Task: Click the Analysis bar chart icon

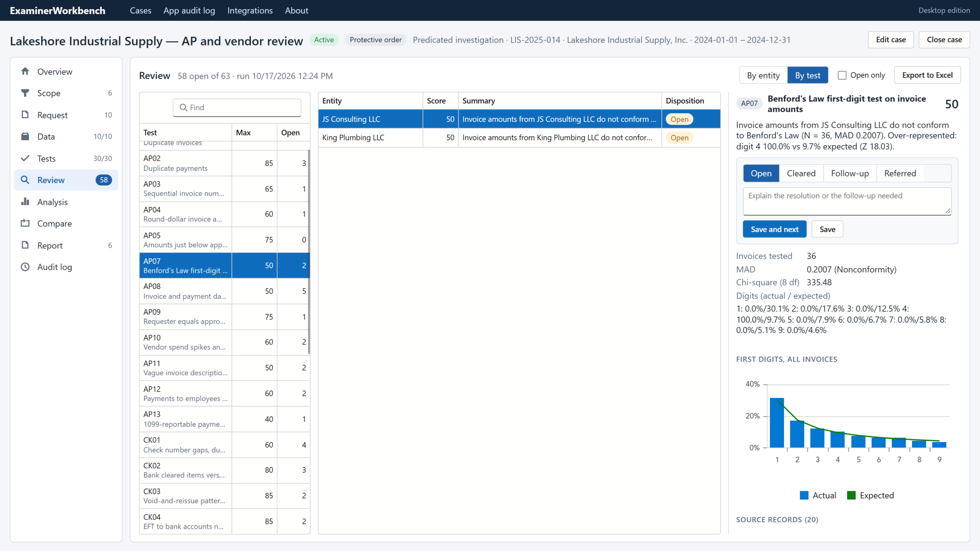Action: pos(25,202)
